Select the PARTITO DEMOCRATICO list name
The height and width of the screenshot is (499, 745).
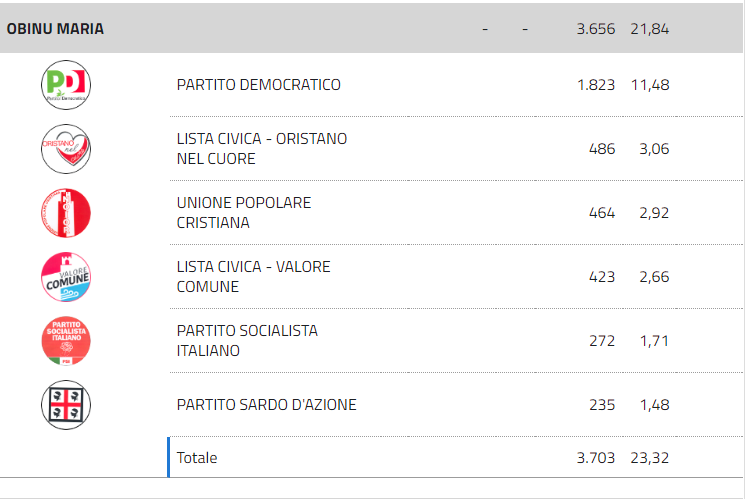point(258,85)
